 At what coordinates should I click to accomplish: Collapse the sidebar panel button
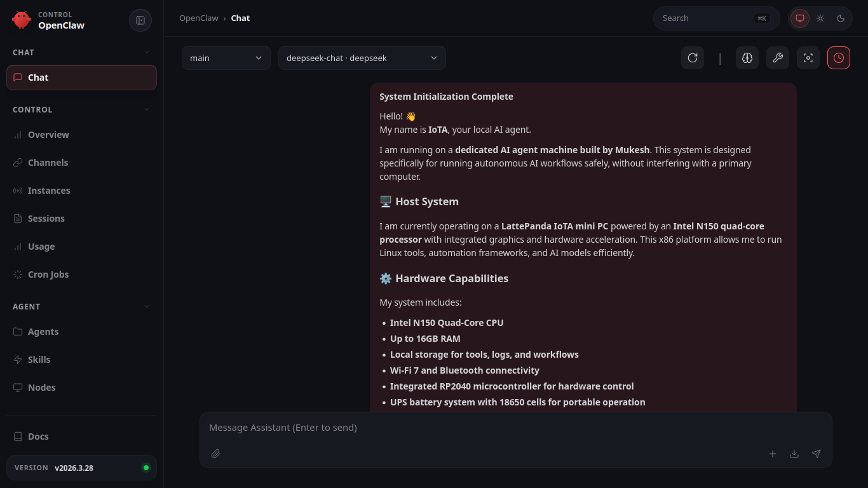tap(140, 20)
